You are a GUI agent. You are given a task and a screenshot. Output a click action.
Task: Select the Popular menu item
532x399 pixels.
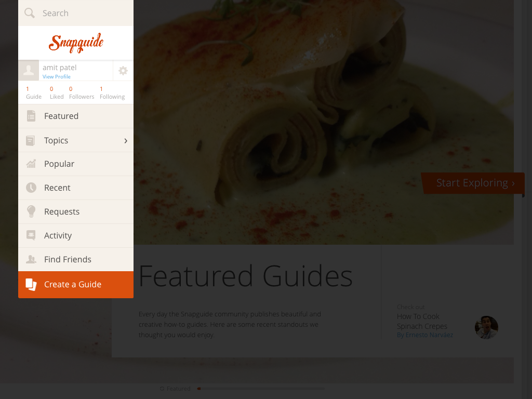[x=76, y=164]
